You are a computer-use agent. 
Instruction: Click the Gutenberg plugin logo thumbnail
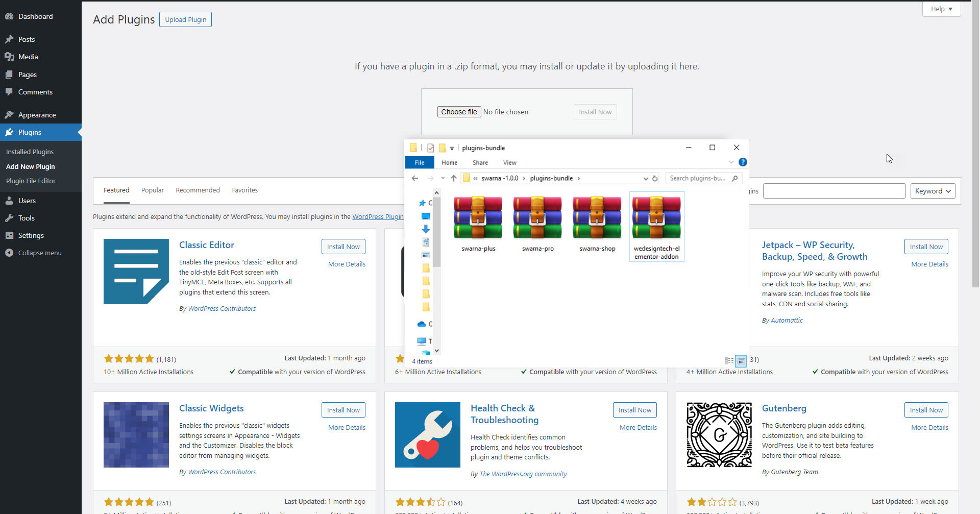point(719,435)
